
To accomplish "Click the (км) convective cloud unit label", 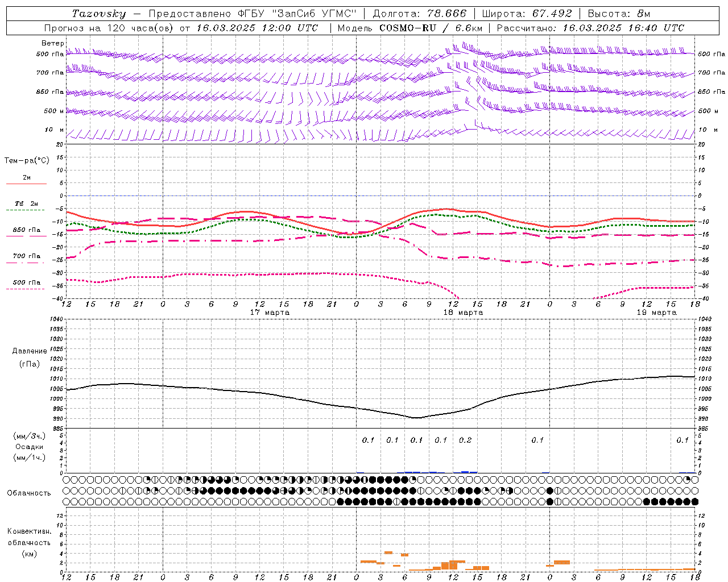I will (30, 554).
